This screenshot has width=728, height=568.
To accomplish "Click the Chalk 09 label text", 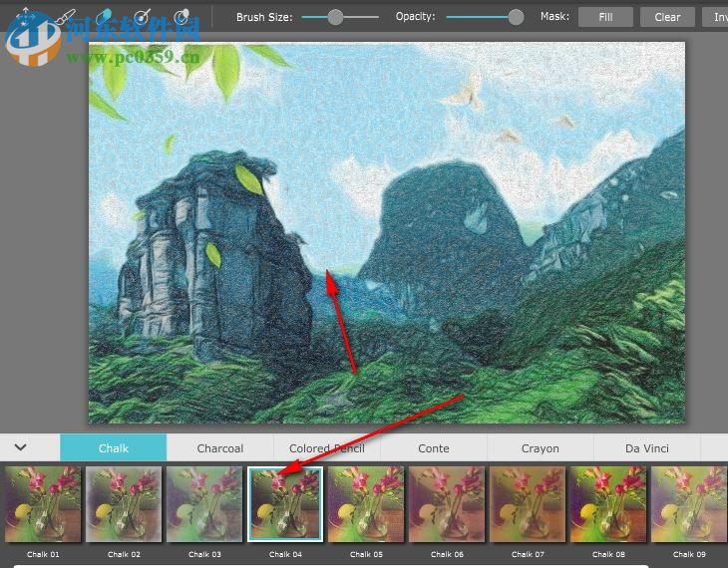I will point(689,554).
